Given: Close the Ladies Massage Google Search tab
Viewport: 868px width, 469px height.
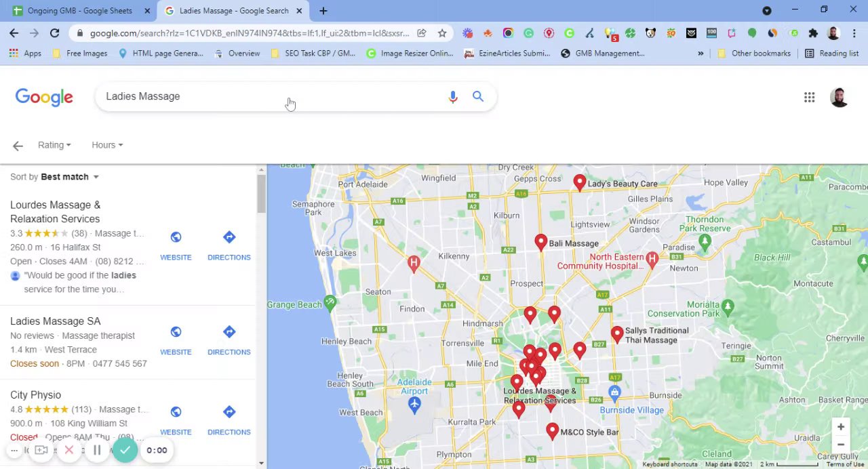Looking at the screenshot, I should [299, 11].
